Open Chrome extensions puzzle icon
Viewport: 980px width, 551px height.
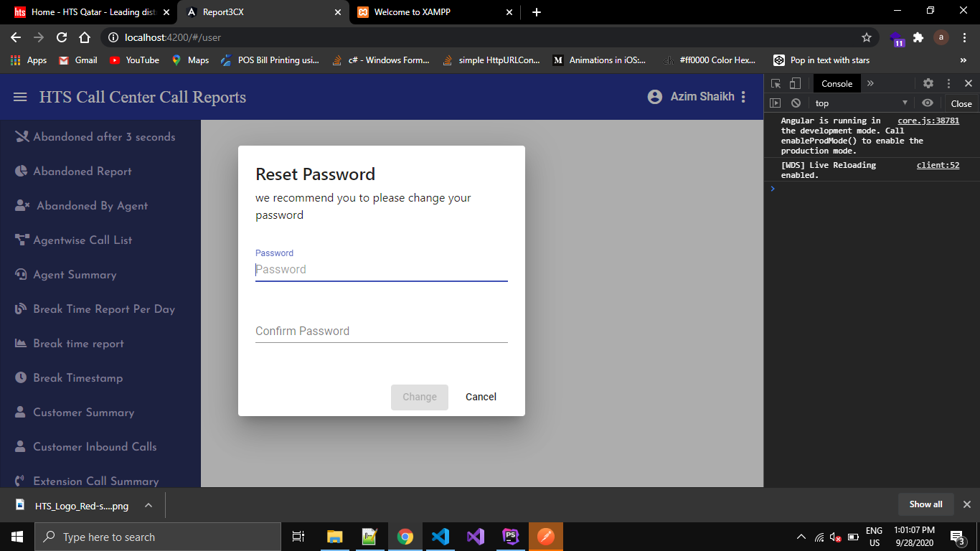918,37
